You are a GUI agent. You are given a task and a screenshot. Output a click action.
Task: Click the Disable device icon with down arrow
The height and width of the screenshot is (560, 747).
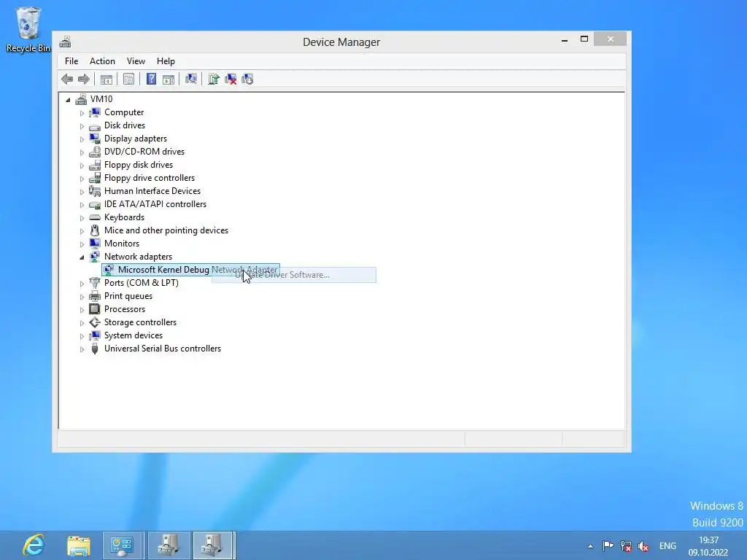[247, 79]
